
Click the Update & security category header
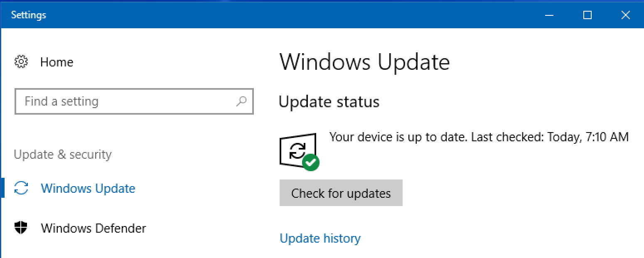tap(63, 155)
